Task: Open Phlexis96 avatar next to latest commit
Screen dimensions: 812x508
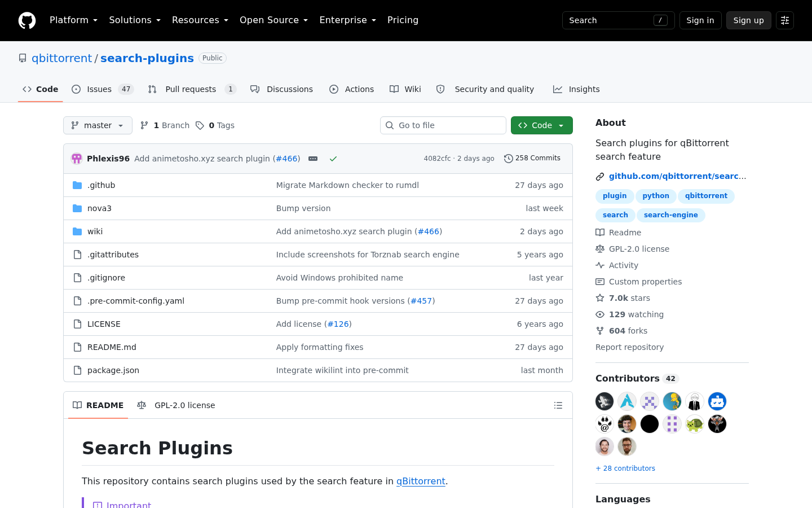Action: click(x=77, y=159)
